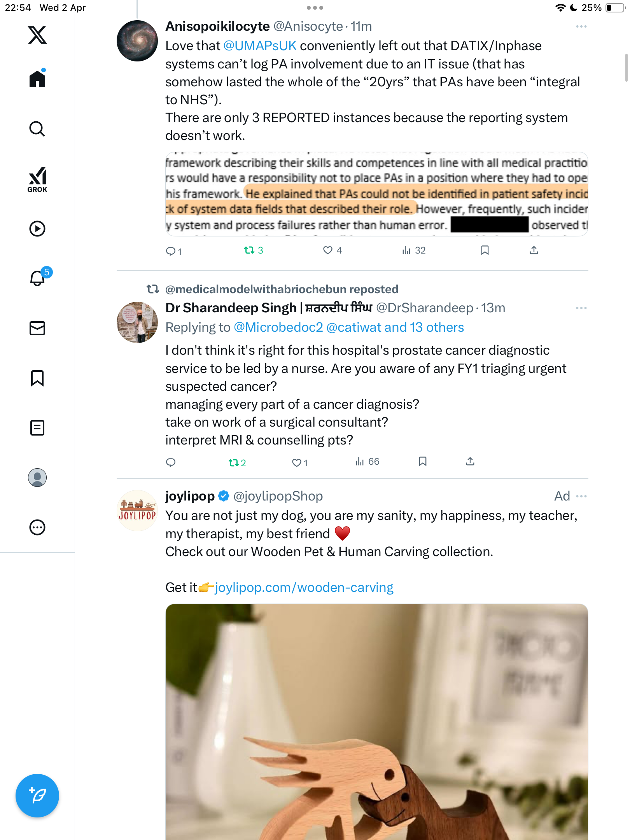630x840 pixels.
Task: Open the video play icon in sidebar
Action: tap(37, 229)
